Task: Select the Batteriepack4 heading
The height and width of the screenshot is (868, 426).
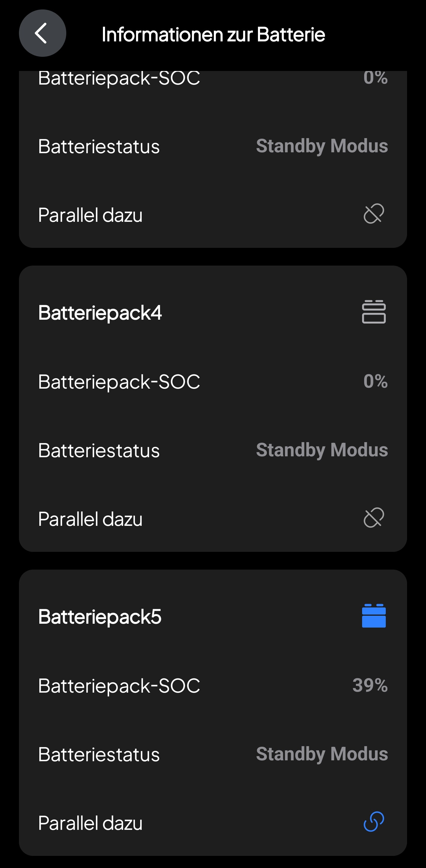Action: click(100, 313)
